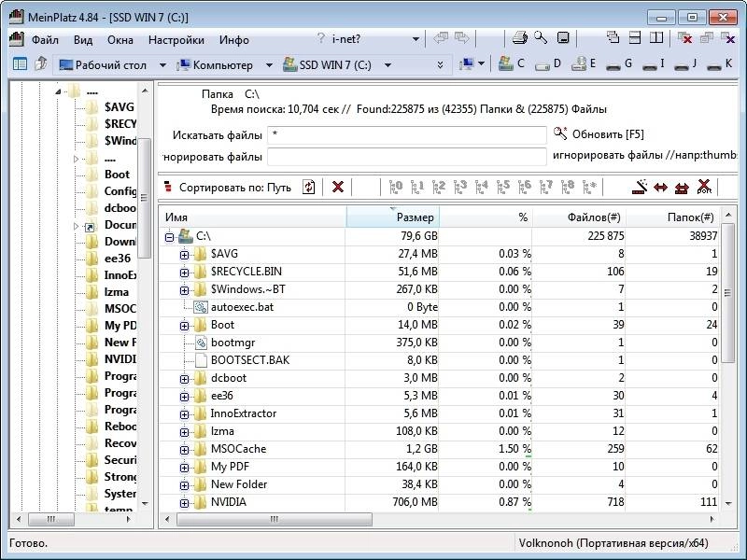Select the bootmgr file row
This screenshot has height=560, width=747.
click(x=438, y=343)
